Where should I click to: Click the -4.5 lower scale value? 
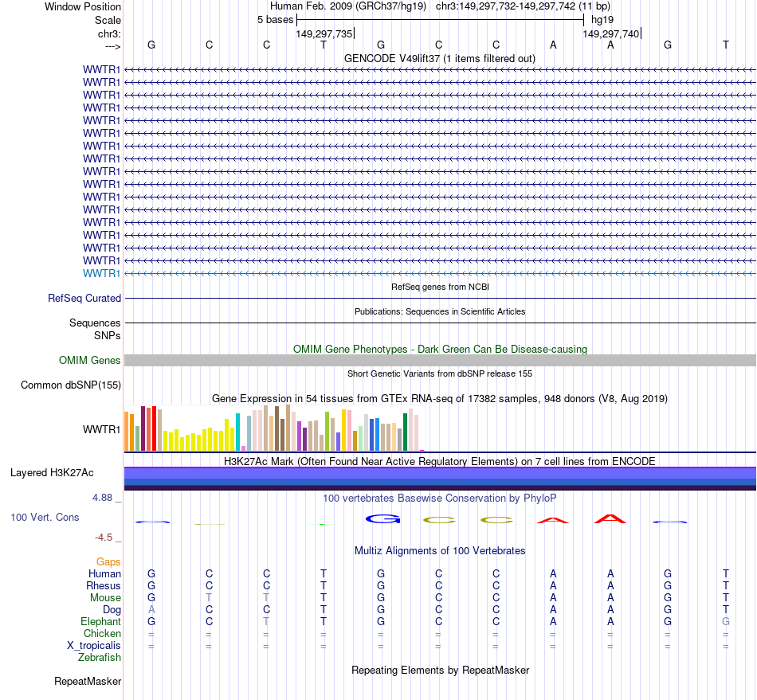coord(104,538)
